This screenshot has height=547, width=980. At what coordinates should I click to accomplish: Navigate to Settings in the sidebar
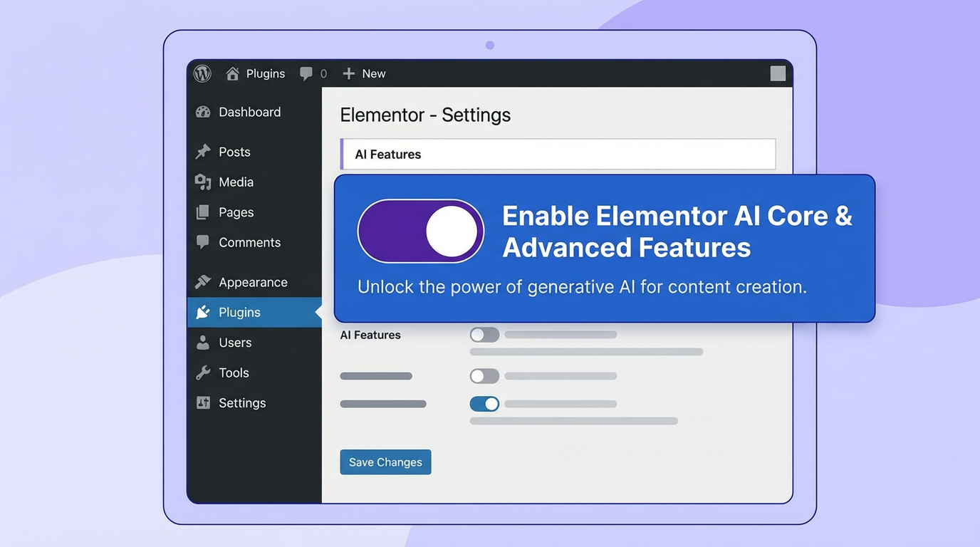(x=242, y=402)
